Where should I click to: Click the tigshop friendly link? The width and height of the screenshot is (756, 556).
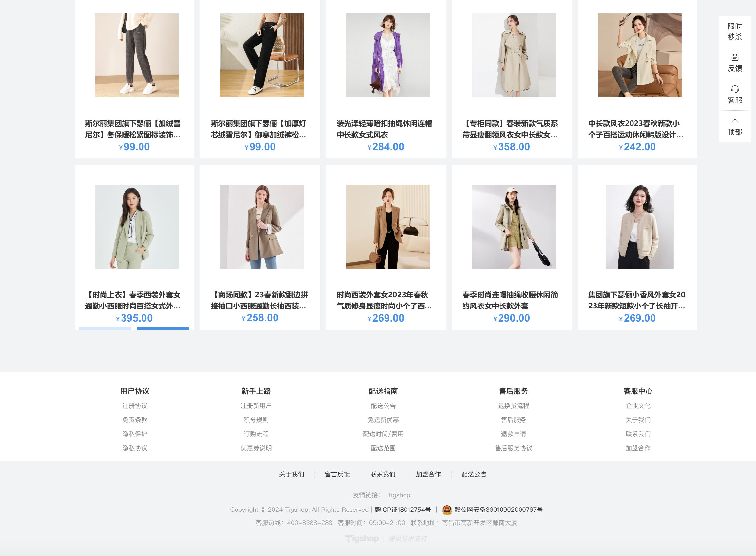(x=399, y=495)
